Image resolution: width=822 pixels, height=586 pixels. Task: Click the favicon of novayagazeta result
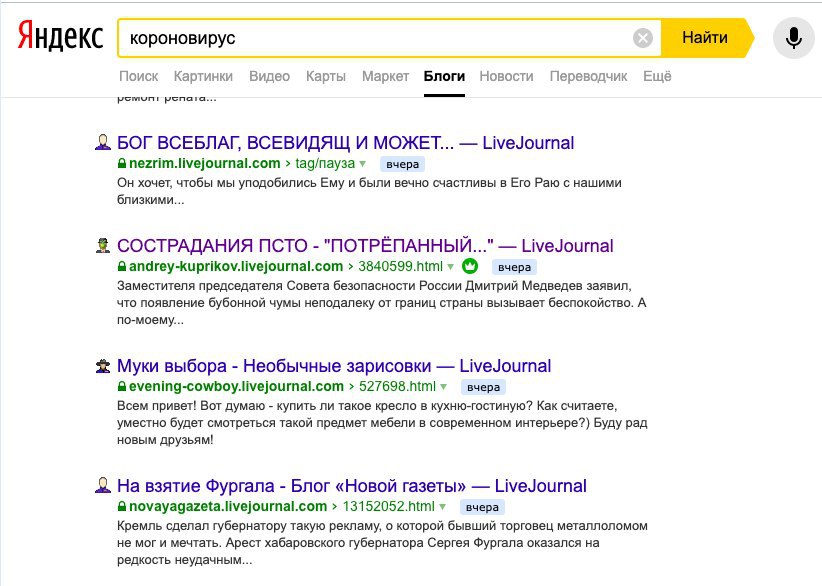coord(103,485)
